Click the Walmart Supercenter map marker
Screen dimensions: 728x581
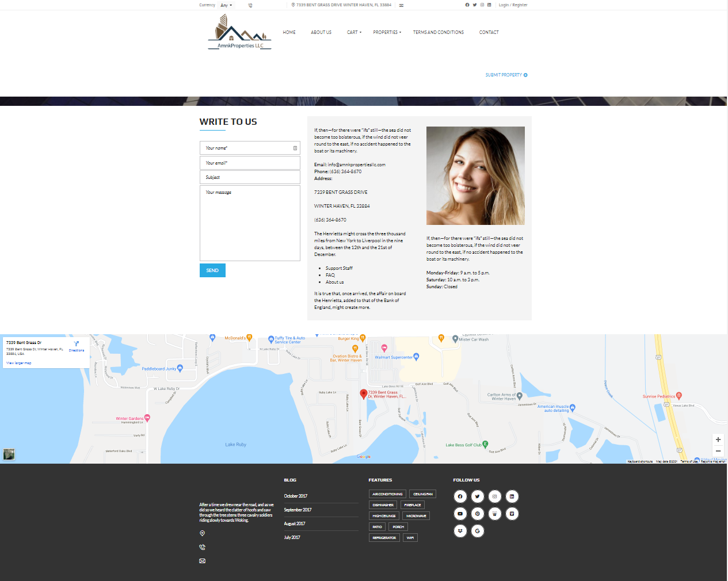coord(416,357)
